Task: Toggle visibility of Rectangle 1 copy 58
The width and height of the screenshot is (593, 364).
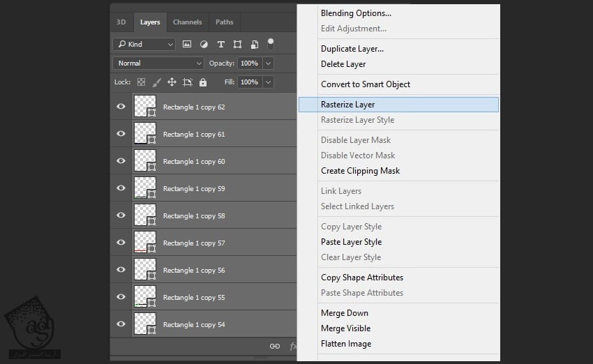Action: coord(121,215)
